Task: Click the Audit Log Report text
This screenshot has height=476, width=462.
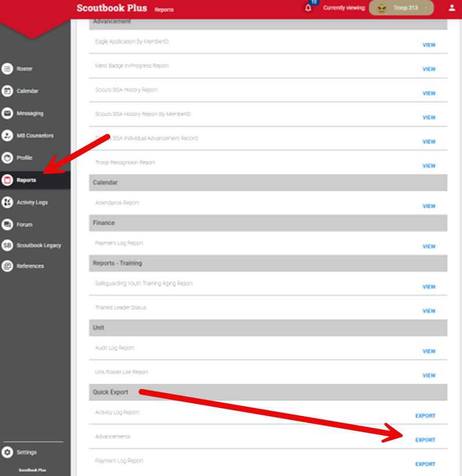Action: pyautogui.click(x=114, y=348)
